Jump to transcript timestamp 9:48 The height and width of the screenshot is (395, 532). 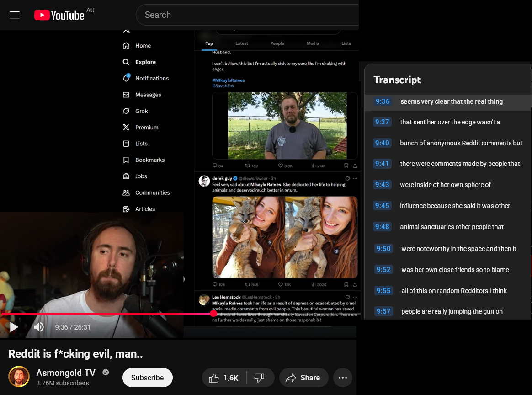[382, 227]
